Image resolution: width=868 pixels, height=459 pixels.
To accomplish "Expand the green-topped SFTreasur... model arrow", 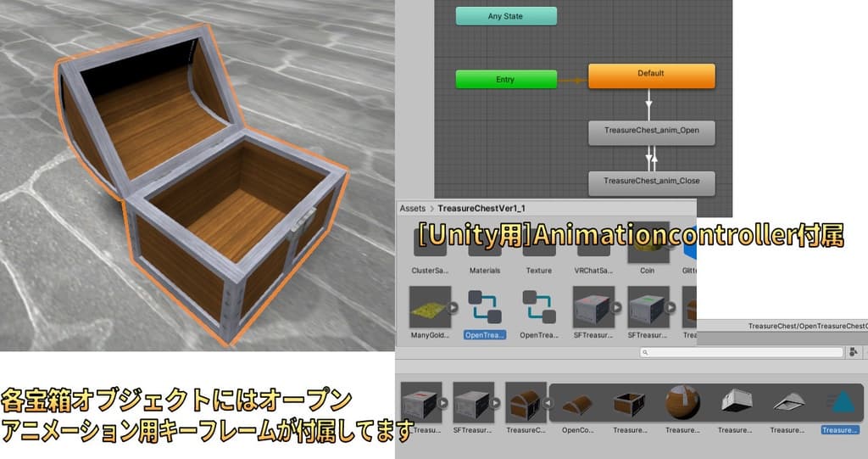I will pyautogui.click(x=670, y=307).
